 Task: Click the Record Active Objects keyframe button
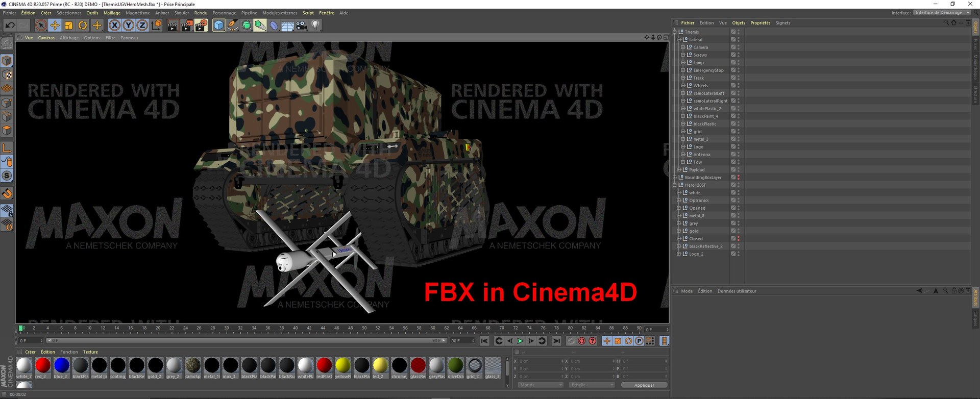[x=571, y=341]
